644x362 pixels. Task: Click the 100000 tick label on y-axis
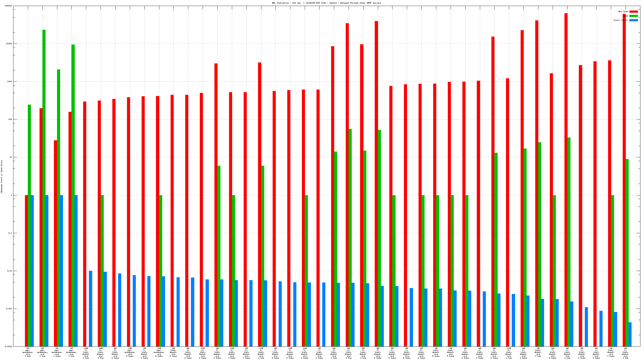pyautogui.click(x=8, y=6)
